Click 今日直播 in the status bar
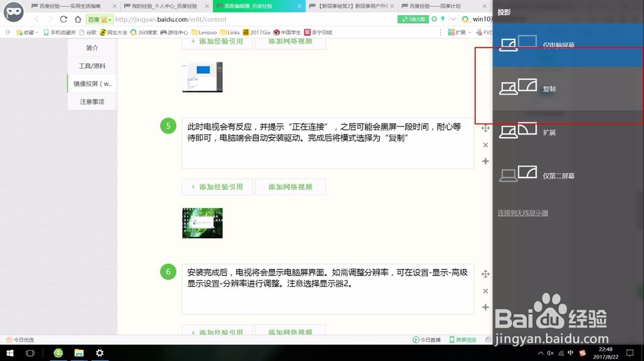This screenshot has height=361, width=644. (427, 340)
